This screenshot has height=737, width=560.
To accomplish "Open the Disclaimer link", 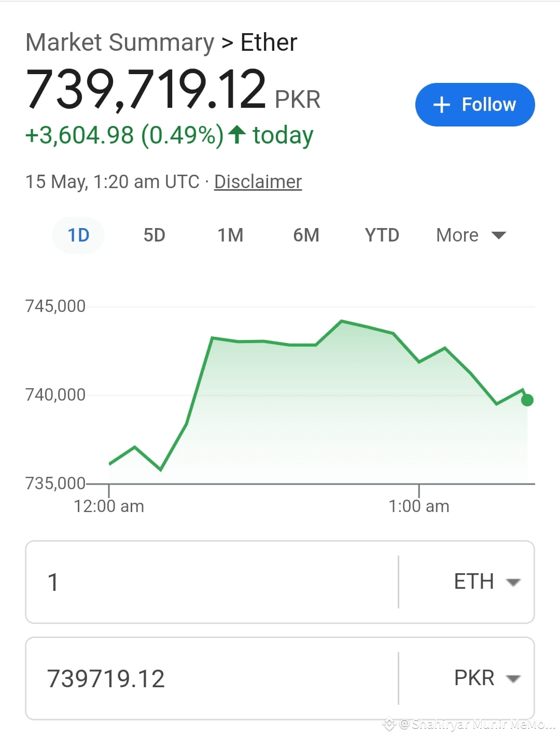I will [x=258, y=181].
